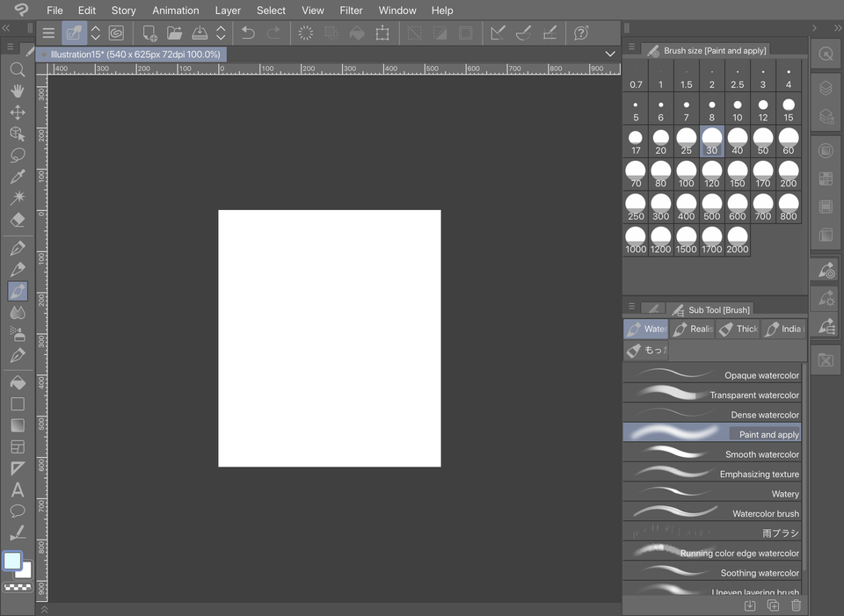Screen dimensions: 844x616
Task: Select the Eraser tool
Action: click(18, 220)
